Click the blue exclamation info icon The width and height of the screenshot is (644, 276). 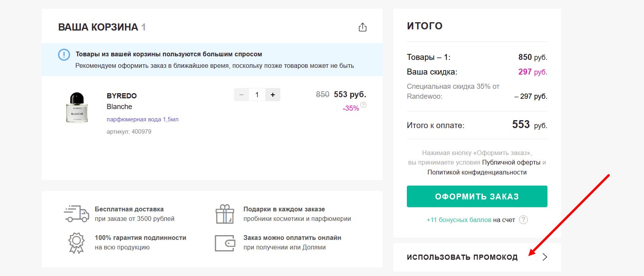click(64, 55)
